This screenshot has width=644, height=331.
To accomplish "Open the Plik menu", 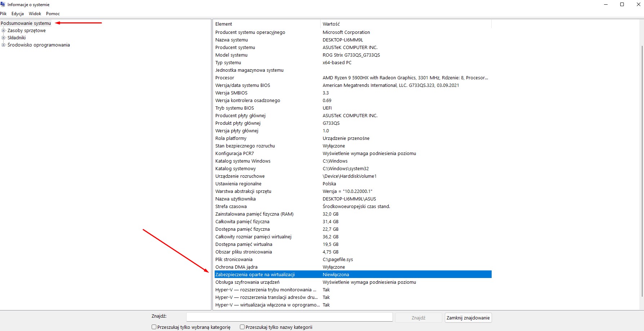I will coord(4,14).
